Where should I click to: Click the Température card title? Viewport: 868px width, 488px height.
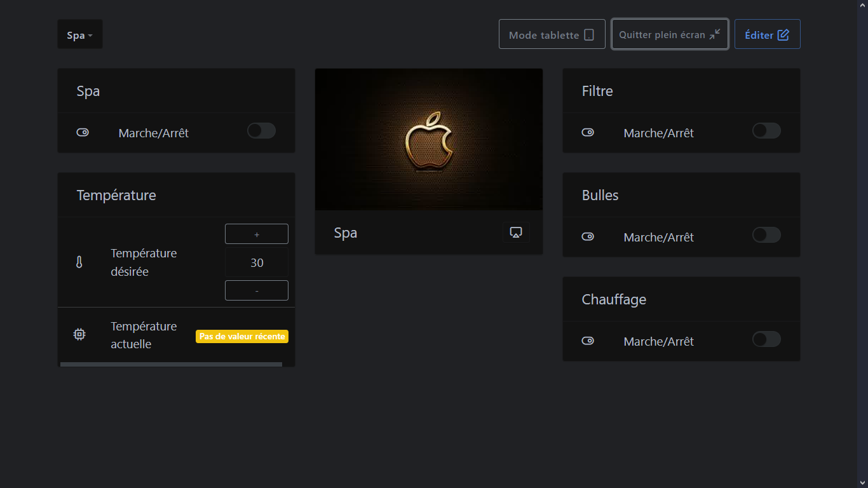[116, 195]
